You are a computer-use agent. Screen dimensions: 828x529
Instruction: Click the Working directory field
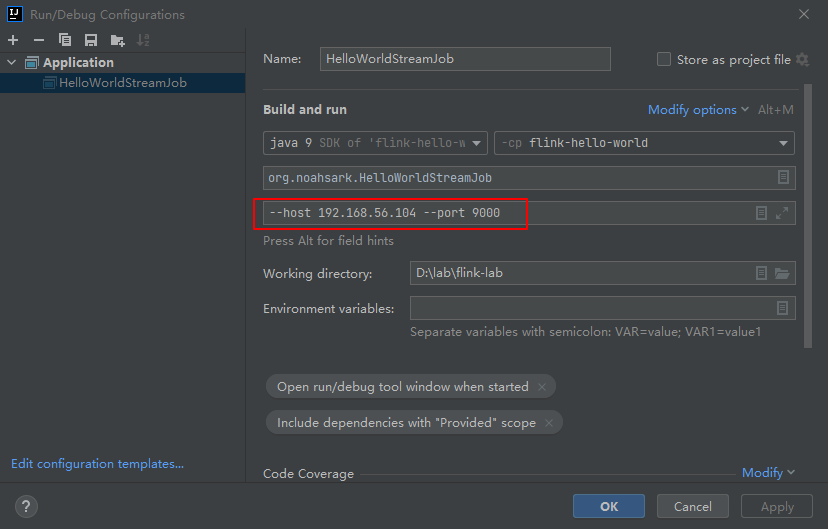point(603,273)
